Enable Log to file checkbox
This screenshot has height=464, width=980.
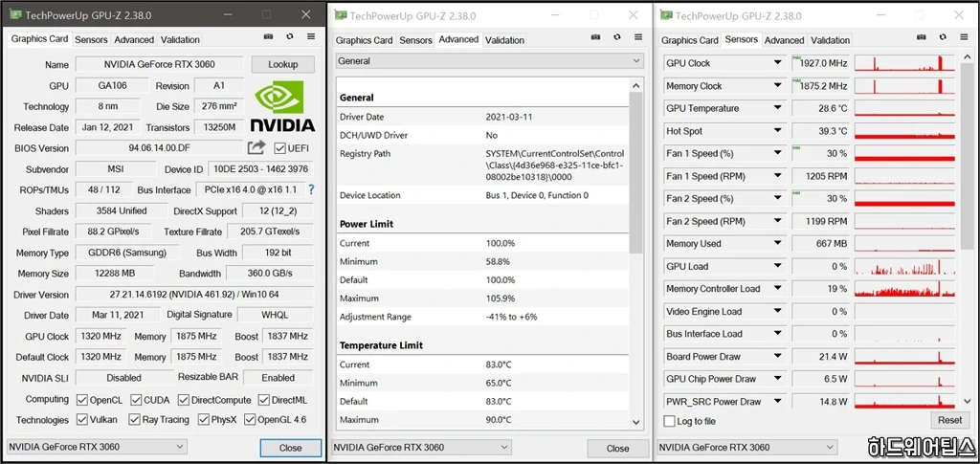point(669,422)
